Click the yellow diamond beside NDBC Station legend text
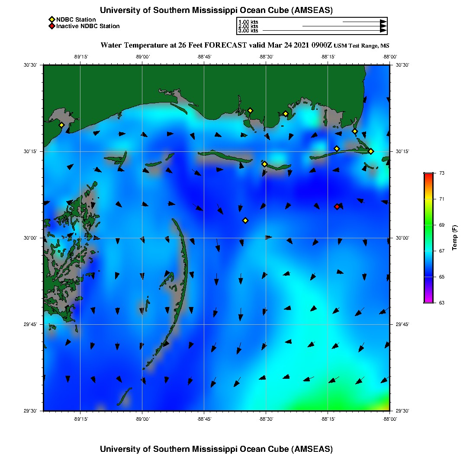The image size is (476, 454). click(52, 19)
